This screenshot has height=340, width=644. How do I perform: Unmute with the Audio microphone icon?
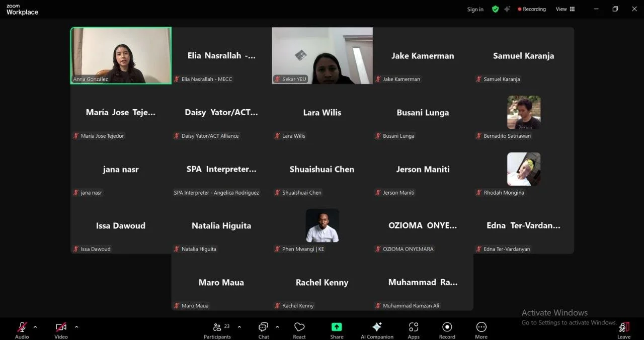22,327
